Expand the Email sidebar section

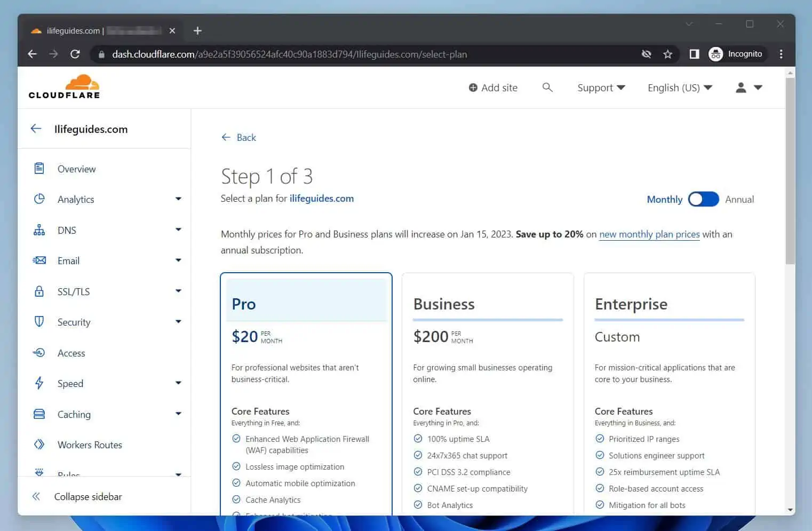coord(178,260)
